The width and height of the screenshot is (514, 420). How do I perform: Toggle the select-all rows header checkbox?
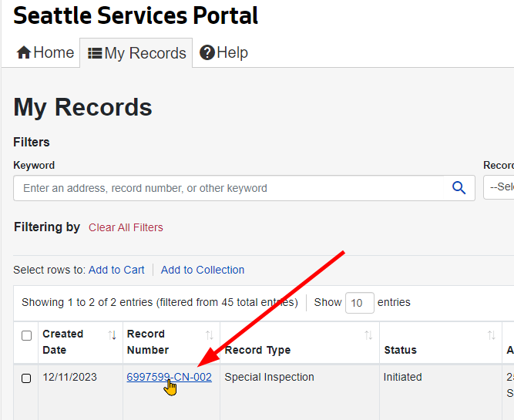(x=27, y=335)
